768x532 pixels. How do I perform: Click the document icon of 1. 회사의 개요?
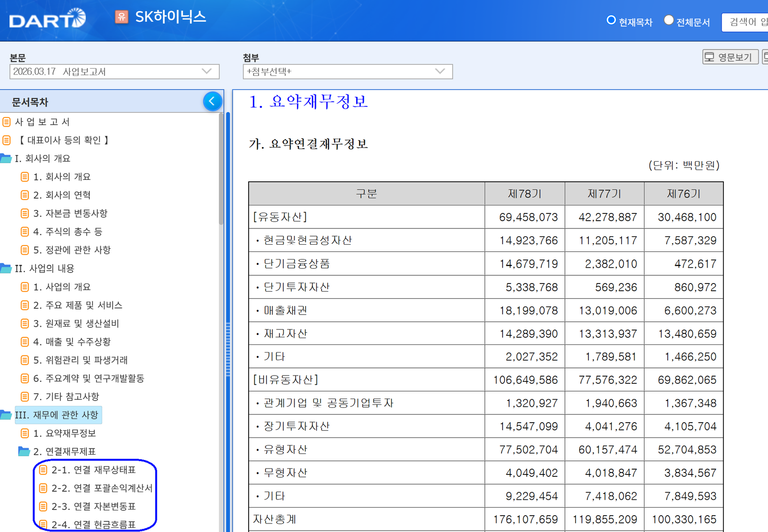pos(25,177)
